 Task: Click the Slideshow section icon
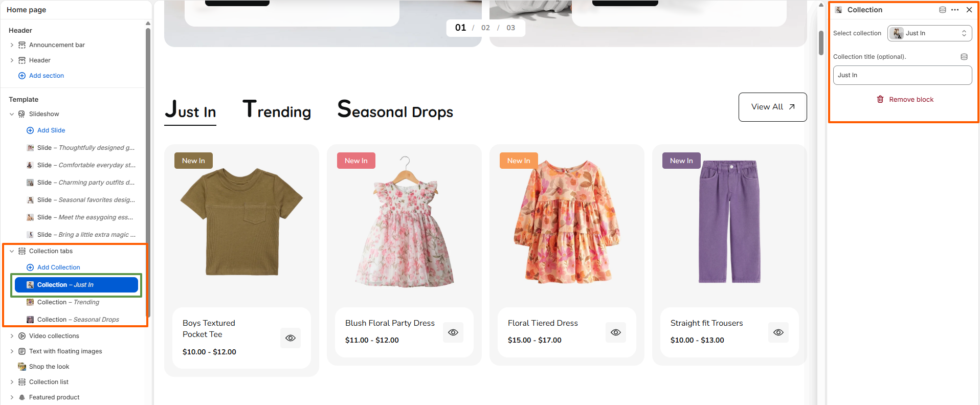point(21,114)
